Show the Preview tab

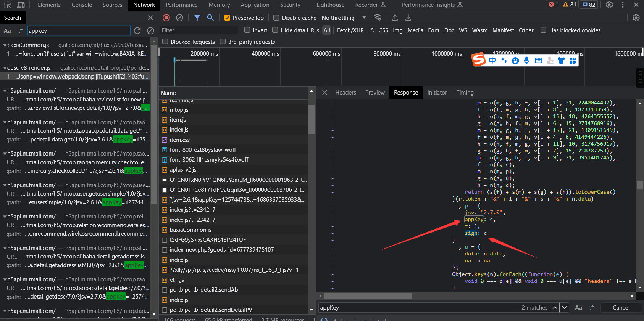(375, 93)
